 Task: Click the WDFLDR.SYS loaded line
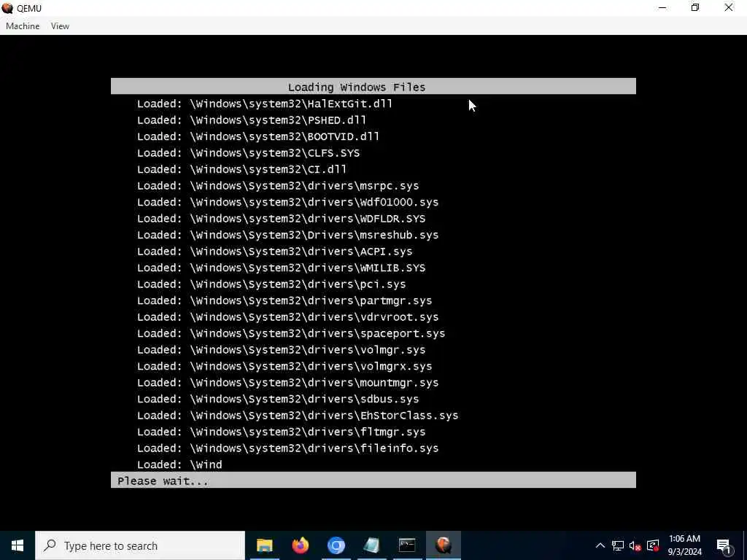click(282, 219)
